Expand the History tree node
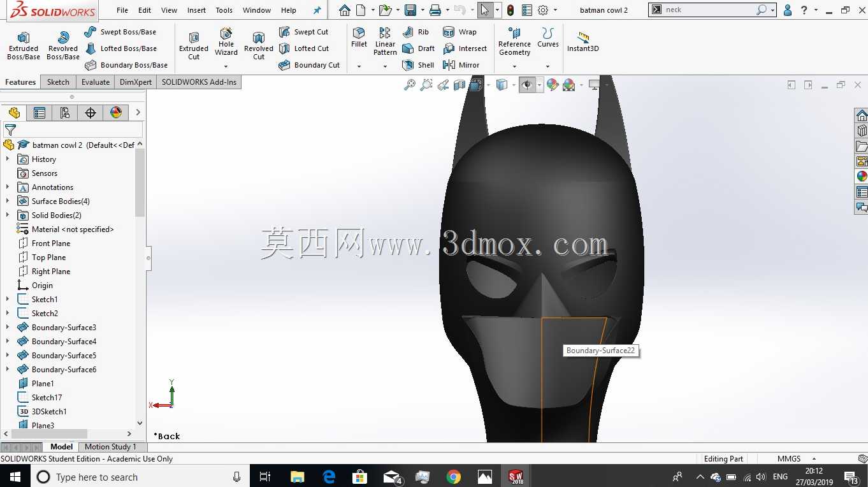868x487 pixels. coord(8,159)
